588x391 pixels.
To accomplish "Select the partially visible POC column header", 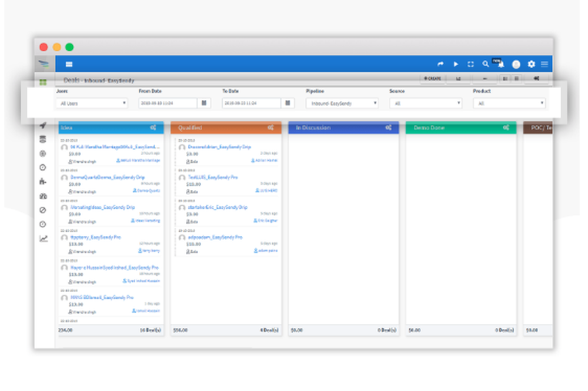I will click(538, 128).
